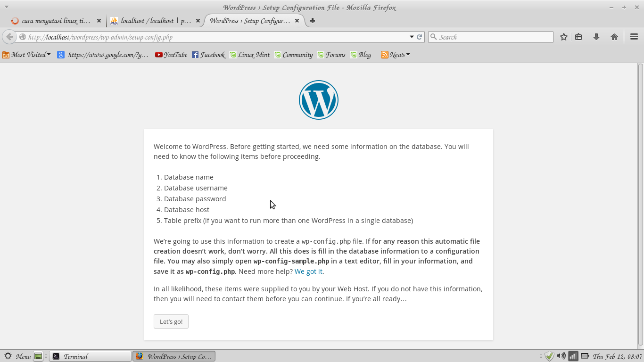Open Forums bookmark
Viewport: 644px width, 362px height.
coord(331,55)
